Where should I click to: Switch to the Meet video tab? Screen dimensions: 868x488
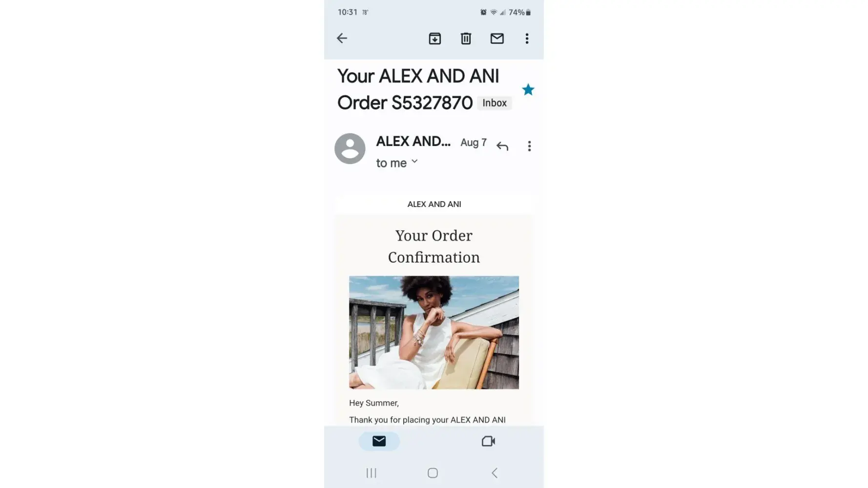pos(488,441)
